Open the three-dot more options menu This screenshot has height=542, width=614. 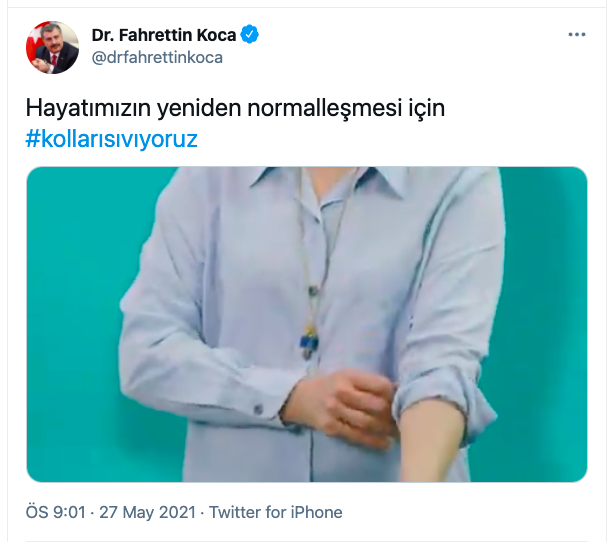click(x=576, y=34)
